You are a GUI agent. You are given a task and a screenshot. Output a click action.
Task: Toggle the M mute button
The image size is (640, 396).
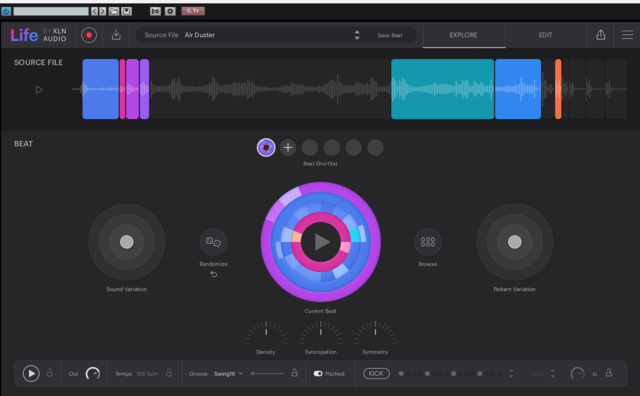[595, 374]
